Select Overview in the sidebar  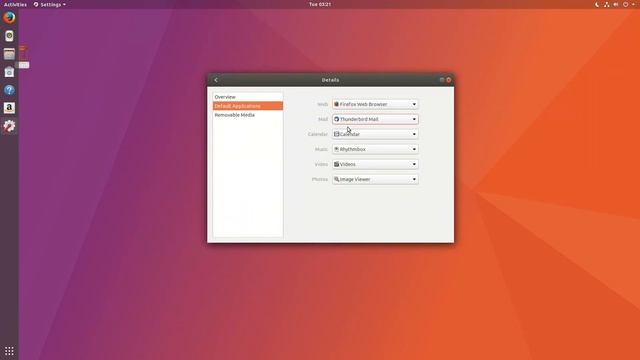[248, 97]
